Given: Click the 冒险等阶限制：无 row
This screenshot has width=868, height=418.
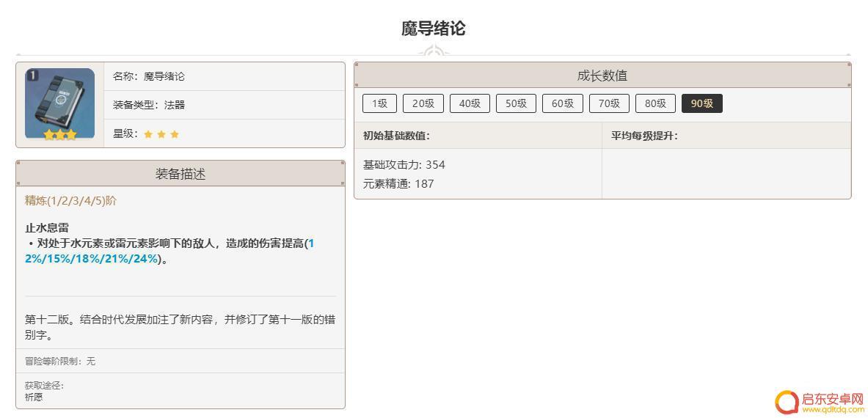Looking at the screenshot, I should [180, 361].
